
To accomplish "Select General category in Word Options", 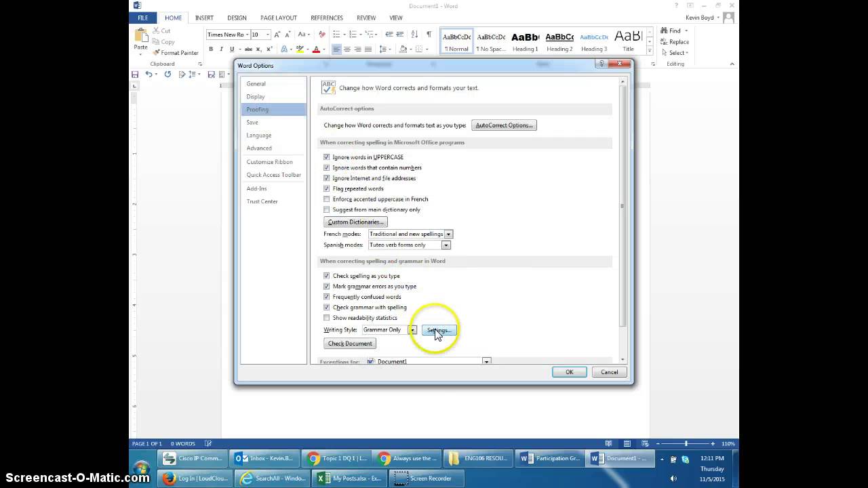I will pyautogui.click(x=273, y=83).
